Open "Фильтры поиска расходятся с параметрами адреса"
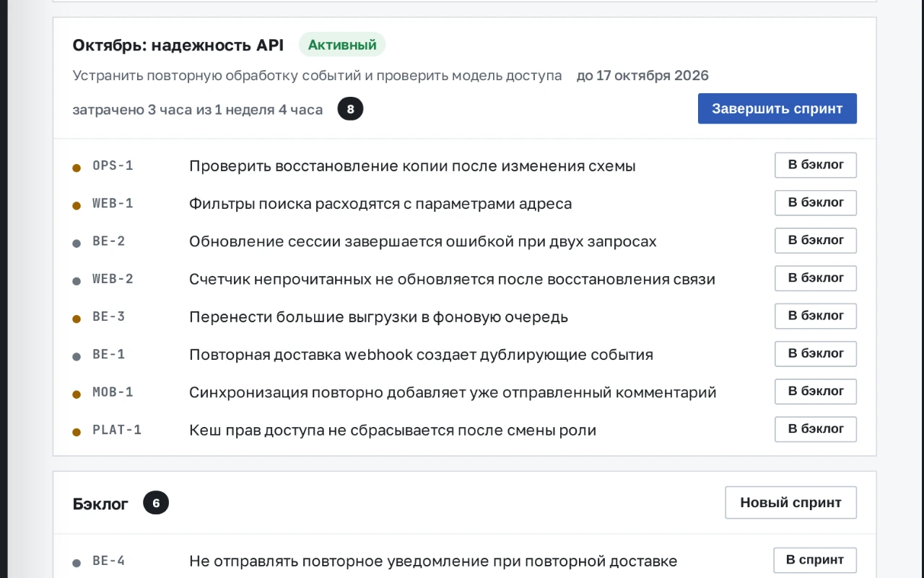Image resolution: width=924 pixels, height=578 pixels. 380,203
